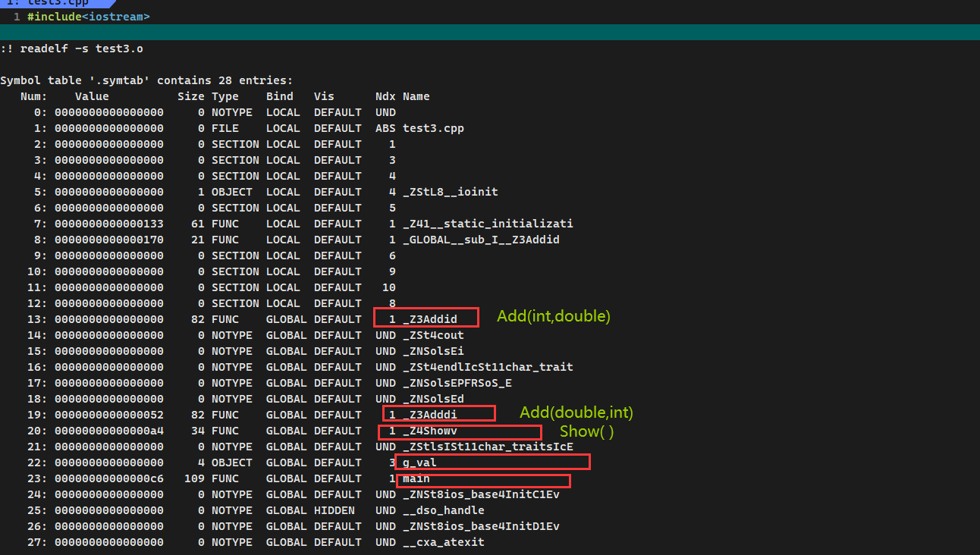Select the _ZNSt8ios_base4InitD1Ev symbol name

click(x=481, y=526)
